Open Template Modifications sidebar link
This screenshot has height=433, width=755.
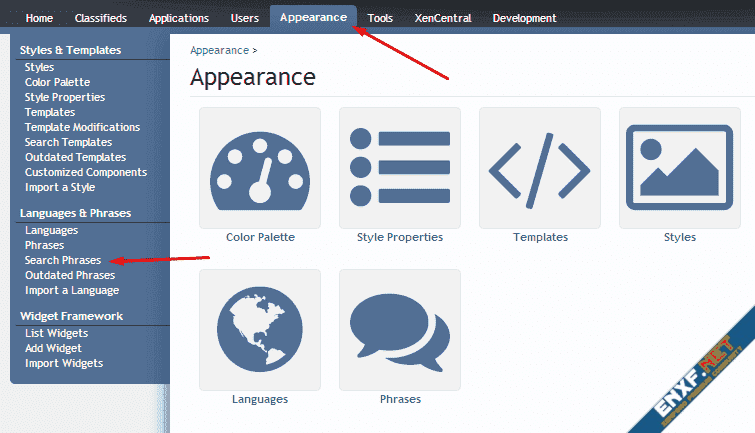(82, 127)
